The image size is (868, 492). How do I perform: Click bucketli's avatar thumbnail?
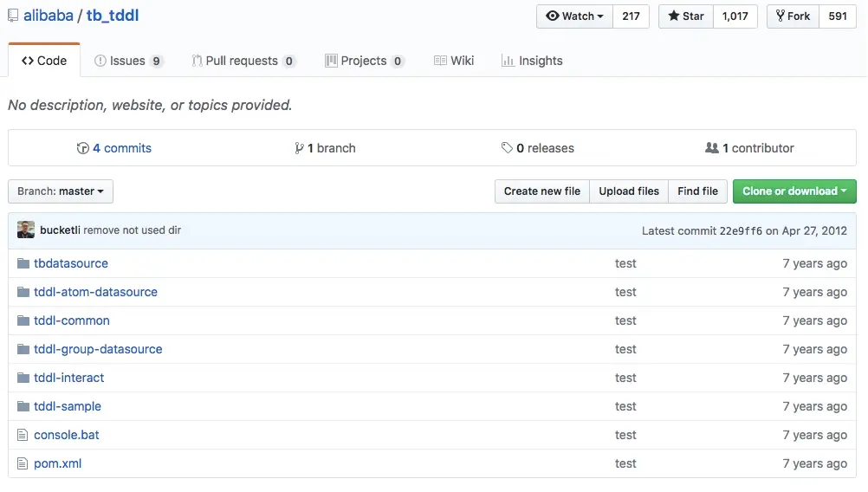26,230
